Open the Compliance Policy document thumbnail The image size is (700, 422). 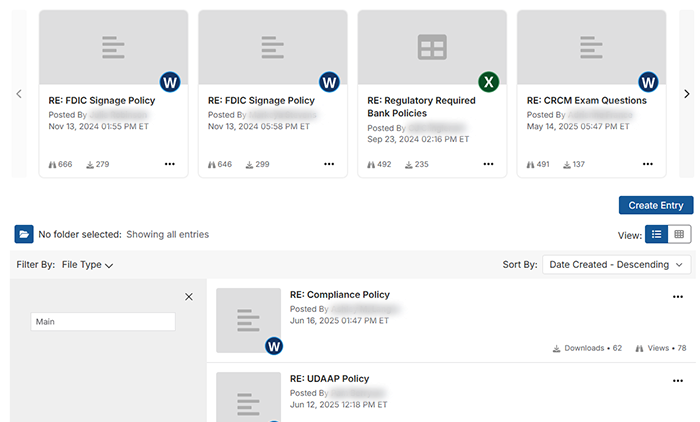[248, 319]
